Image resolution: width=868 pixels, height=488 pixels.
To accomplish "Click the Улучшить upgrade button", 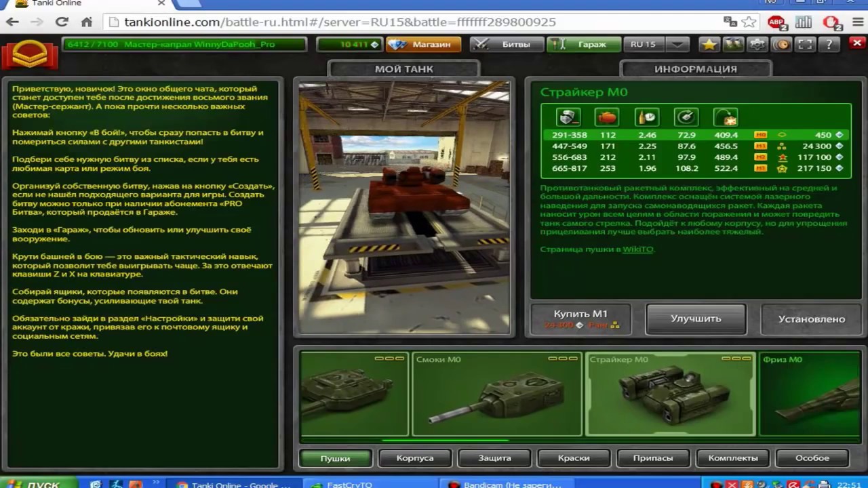I will point(696,319).
